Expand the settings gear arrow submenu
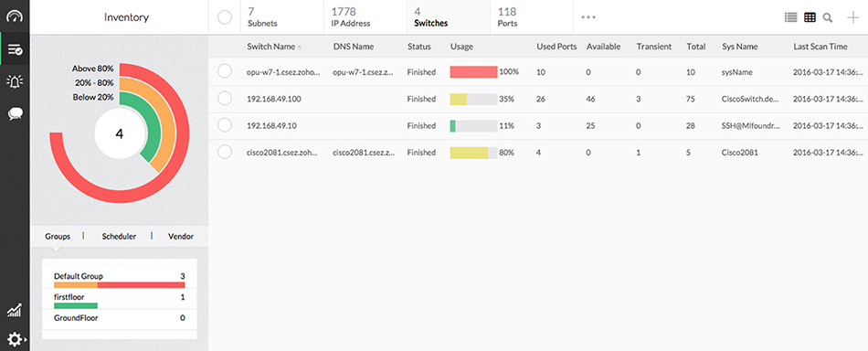The height and width of the screenshot is (351, 868). [26, 339]
